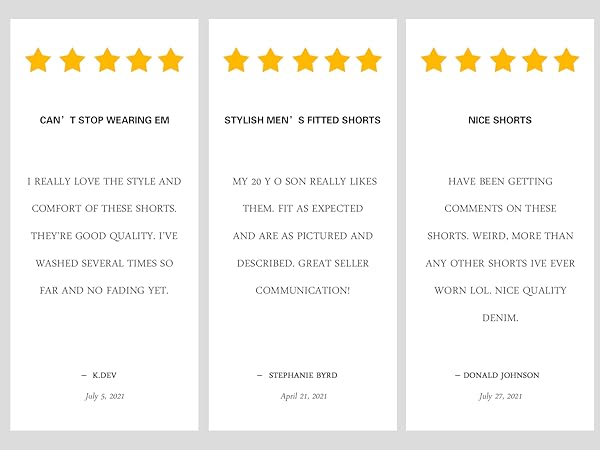The height and width of the screenshot is (450, 600).
Task: Click the first star in K.Dev's review
Action: [38, 60]
